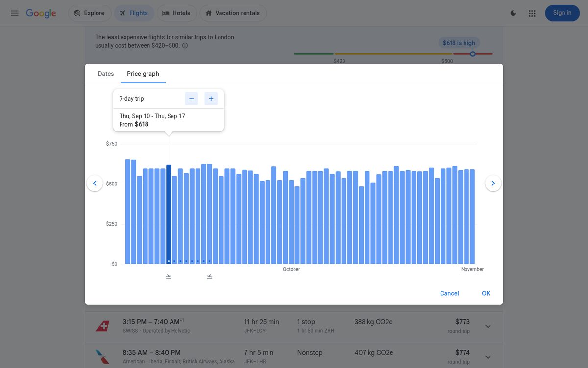Click the return plane marker icon

[209, 277]
